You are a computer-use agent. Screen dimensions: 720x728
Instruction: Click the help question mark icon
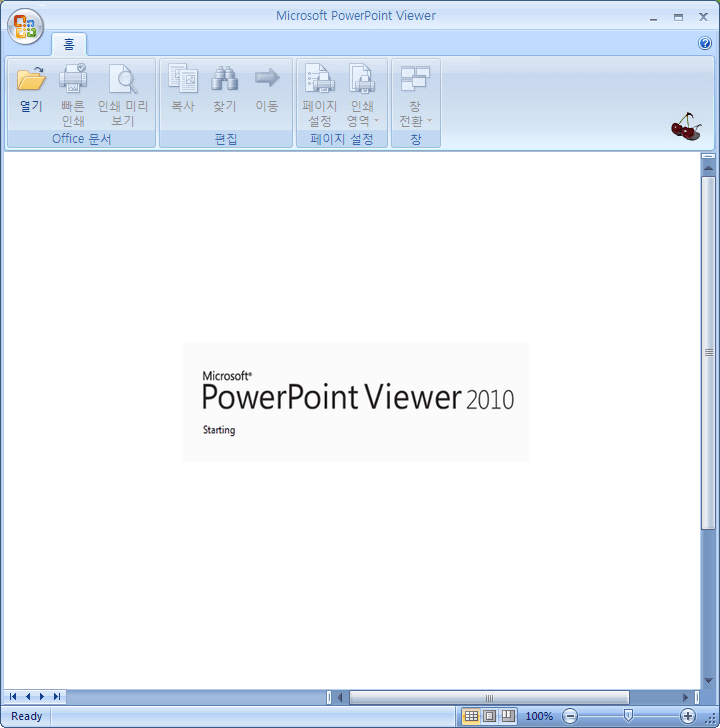705,43
